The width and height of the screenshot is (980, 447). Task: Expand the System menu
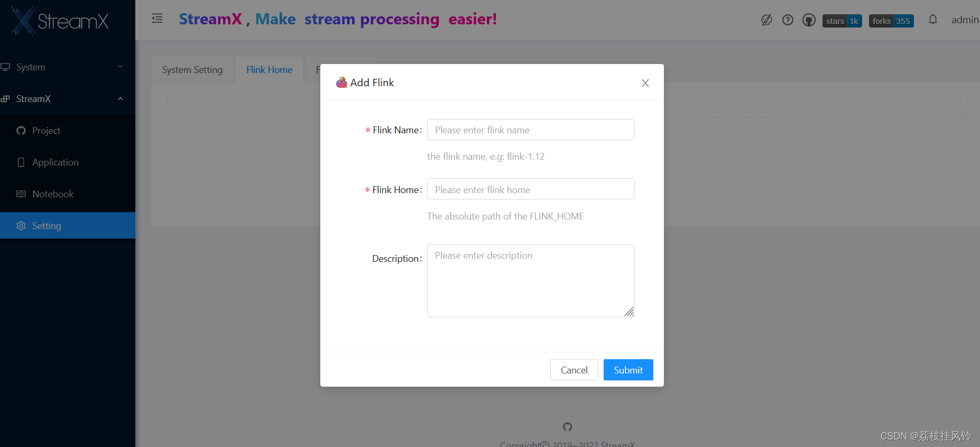coord(68,67)
